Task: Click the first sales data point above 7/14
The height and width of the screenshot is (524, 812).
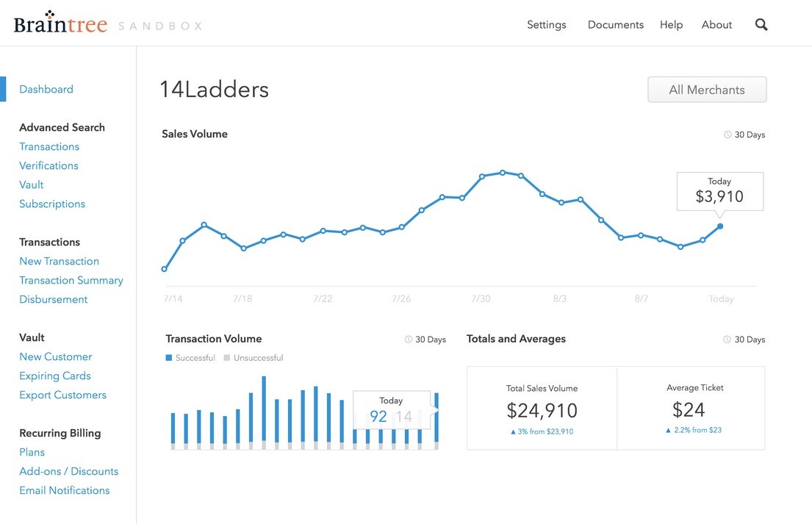Action: (x=164, y=269)
